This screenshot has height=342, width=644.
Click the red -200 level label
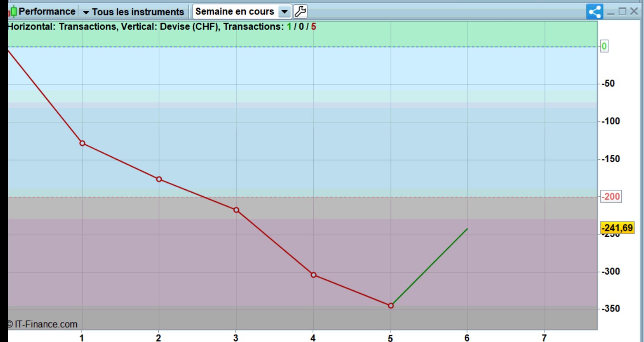pyautogui.click(x=610, y=197)
